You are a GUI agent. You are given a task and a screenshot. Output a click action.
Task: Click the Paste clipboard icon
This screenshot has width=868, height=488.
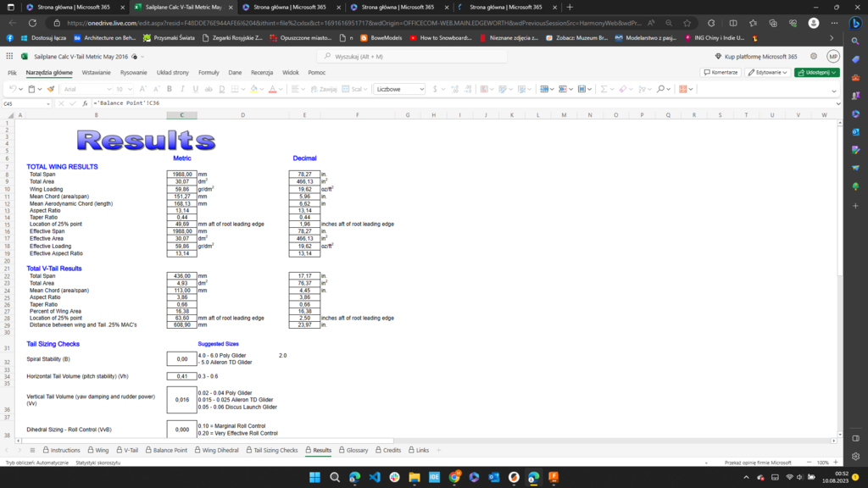point(31,89)
